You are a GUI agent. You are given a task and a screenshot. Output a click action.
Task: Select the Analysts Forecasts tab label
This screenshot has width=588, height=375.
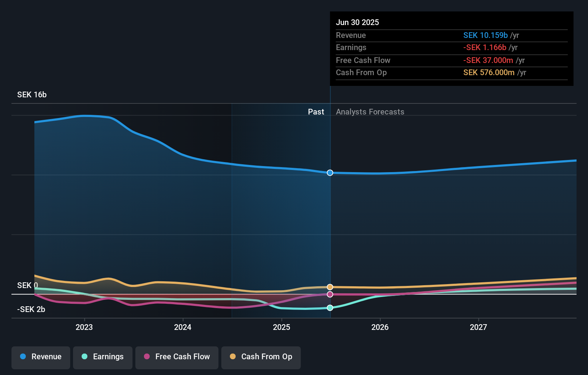370,112
